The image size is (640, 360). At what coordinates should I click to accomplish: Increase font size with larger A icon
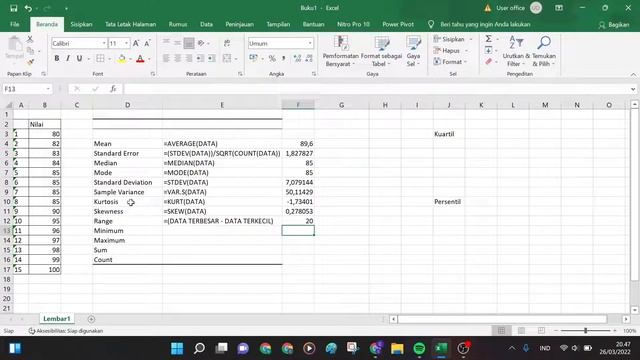pos(136,43)
